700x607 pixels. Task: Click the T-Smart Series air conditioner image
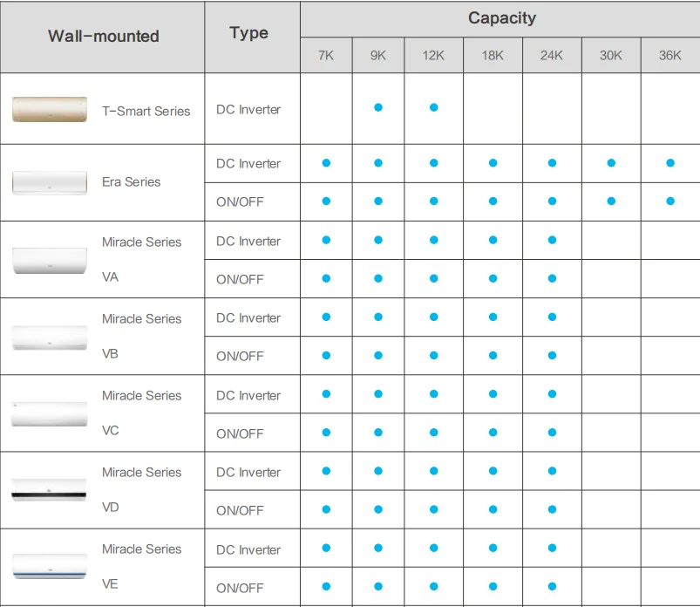50,110
